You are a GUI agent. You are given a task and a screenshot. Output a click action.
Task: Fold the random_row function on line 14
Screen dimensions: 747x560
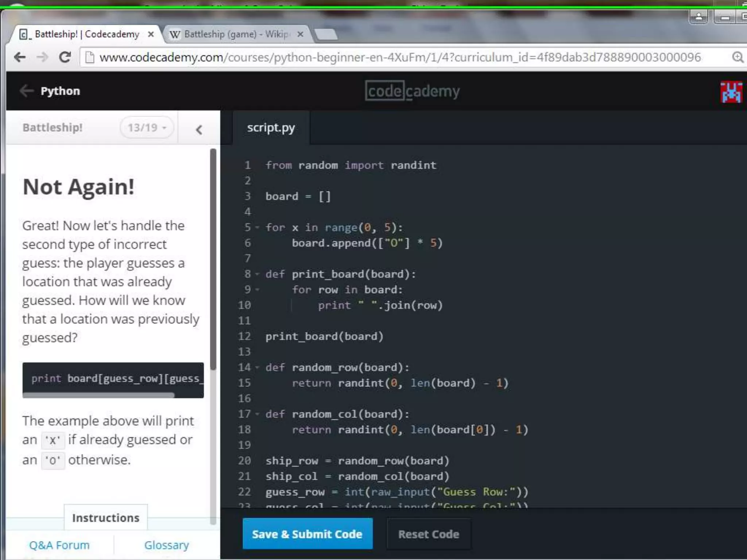[x=257, y=367]
